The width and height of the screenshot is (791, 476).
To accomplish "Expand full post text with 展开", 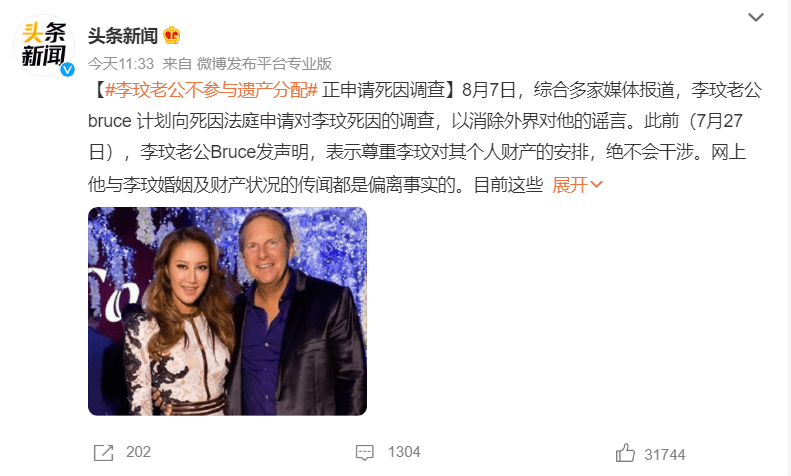I will coord(570,185).
